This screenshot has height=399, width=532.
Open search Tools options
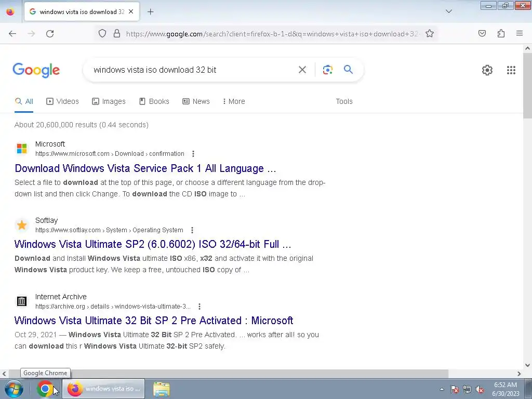[344, 101]
